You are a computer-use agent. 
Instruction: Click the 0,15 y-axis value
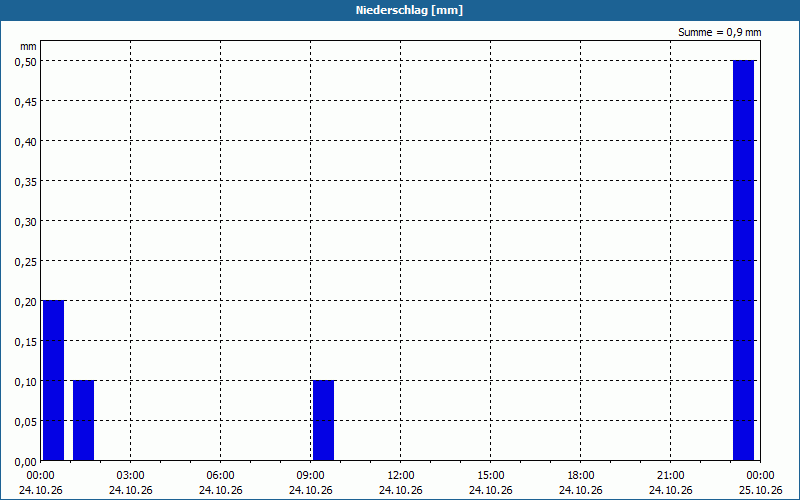(26, 342)
